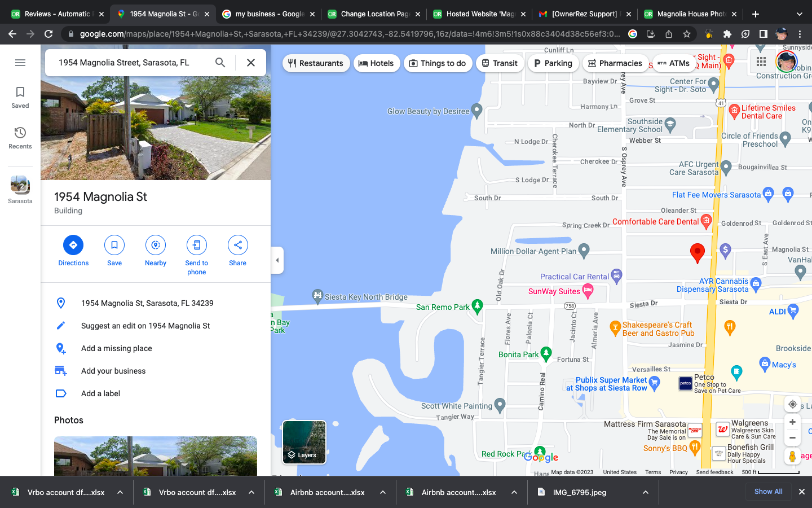Image resolution: width=812 pixels, height=508 pixels.
Task: Switch to the Magnolia House Photos tab
Action: (689, 14)
